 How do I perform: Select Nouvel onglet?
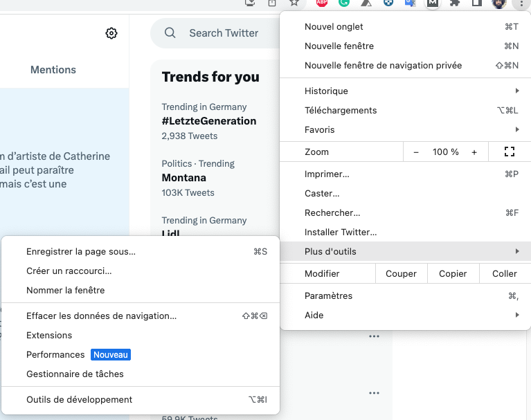[x=406, y=27]
